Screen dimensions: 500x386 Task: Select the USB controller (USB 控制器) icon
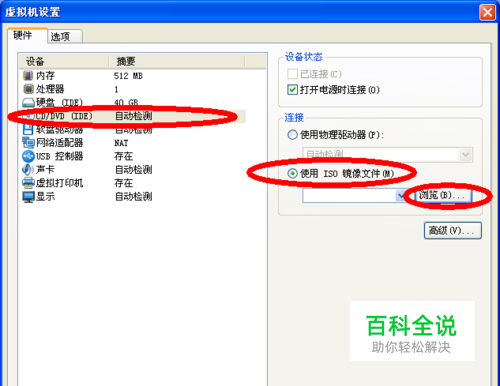28,156
